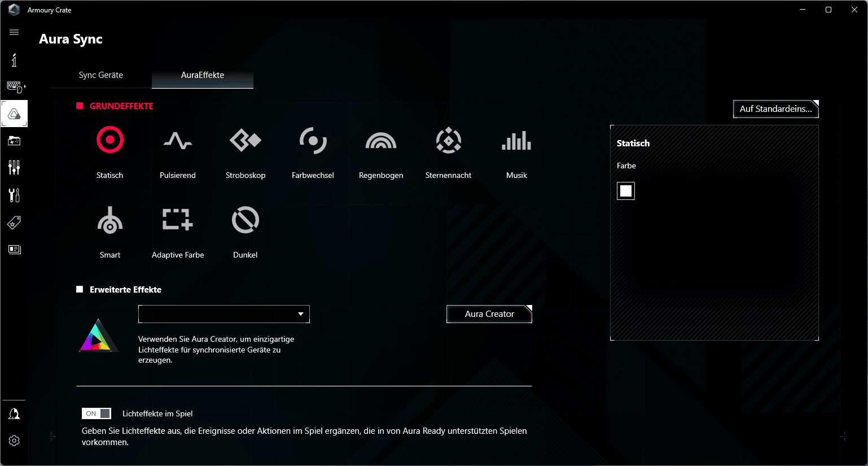Open the Erweiterte Effekte dropdown list
The image size is (868, 466).
224,314
